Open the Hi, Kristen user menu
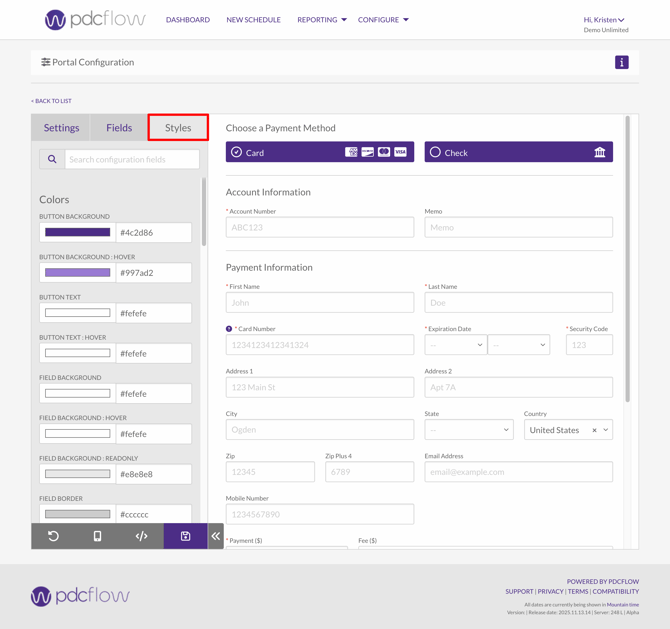 coord(604,20)
